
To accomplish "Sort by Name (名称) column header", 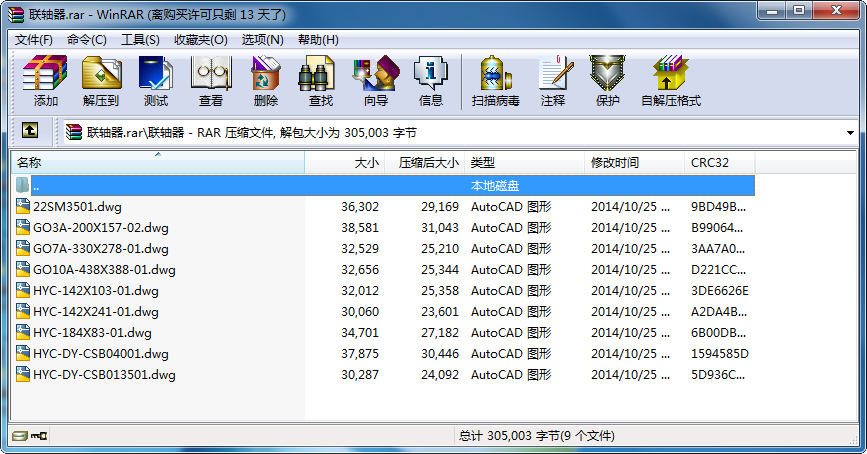I will [x=158, y=163].
